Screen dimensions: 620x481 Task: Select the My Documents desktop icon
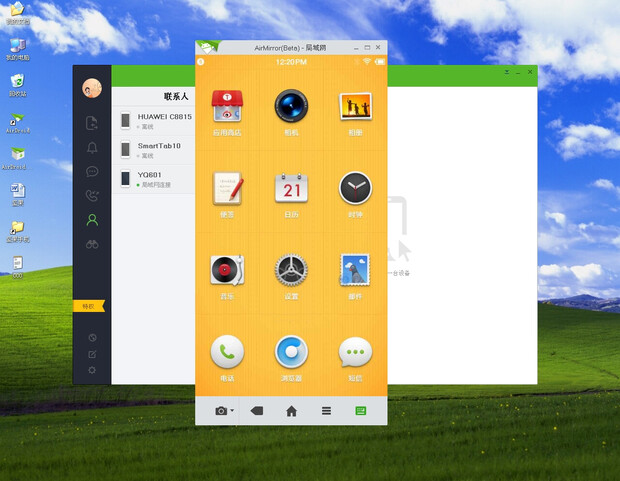[x=17, y=13]
